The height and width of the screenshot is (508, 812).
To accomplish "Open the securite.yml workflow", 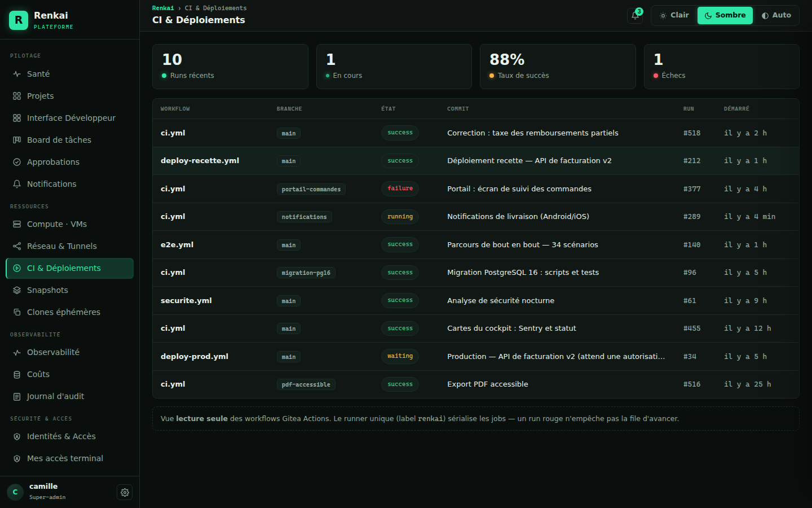I will [476, 301].
